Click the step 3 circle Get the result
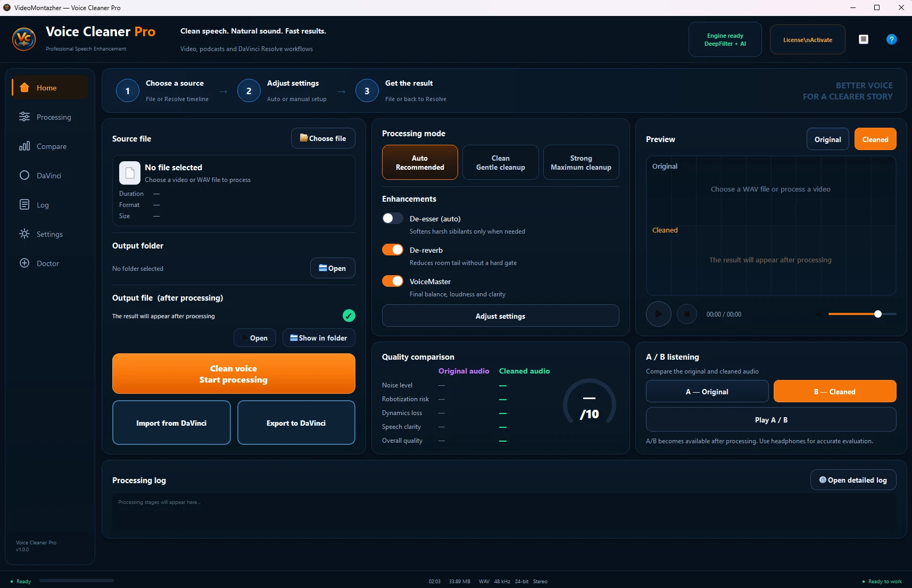 pyautogui.click(x=367, y=91)
